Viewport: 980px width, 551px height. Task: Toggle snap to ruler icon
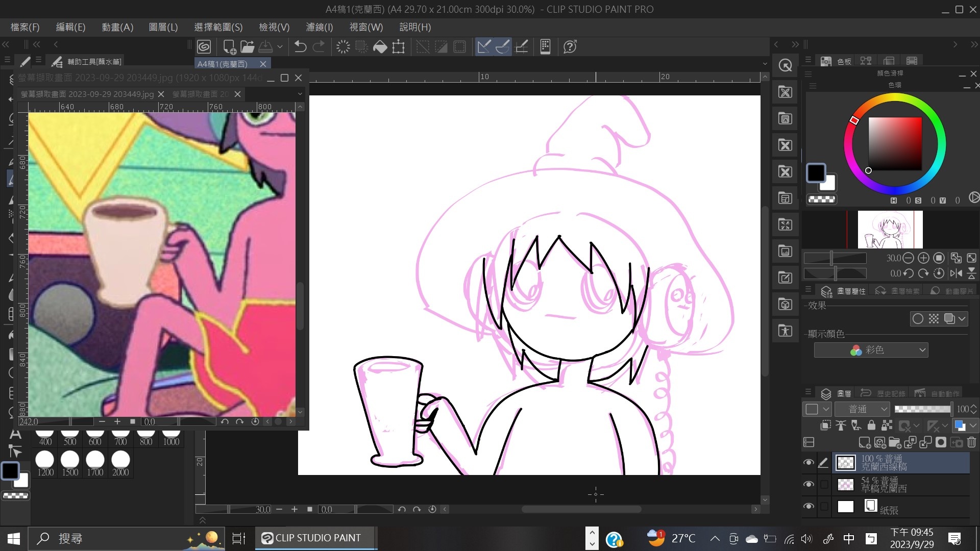[x=484, y=47]
